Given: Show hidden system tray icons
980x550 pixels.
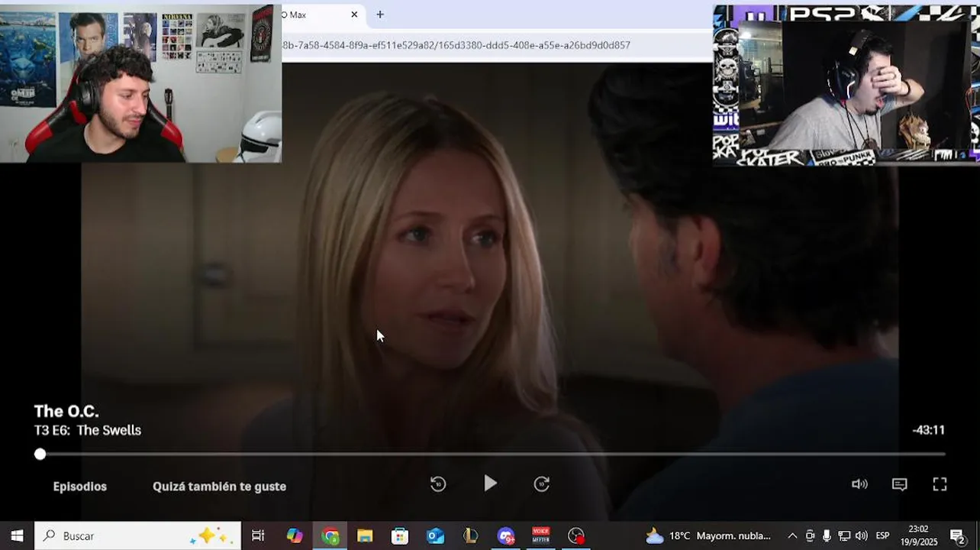Looking at the screenshot, I should pyautogui.click(x=792, y=536).
